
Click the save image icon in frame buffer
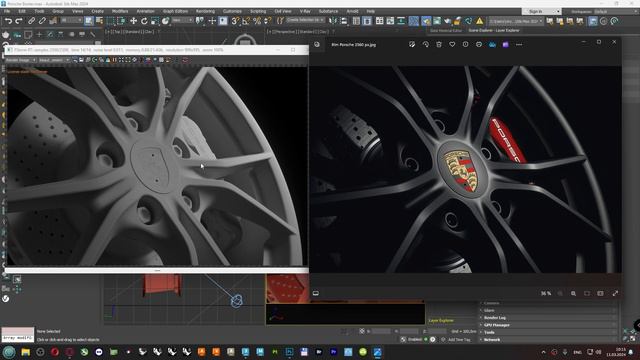81,60
